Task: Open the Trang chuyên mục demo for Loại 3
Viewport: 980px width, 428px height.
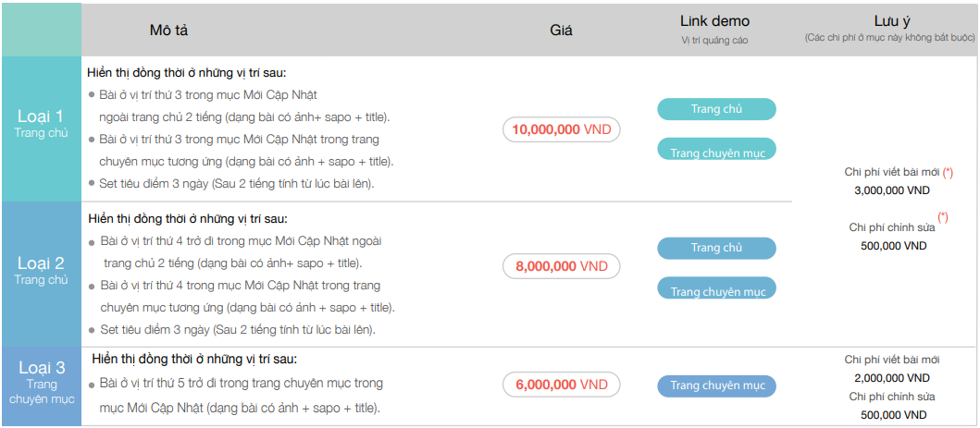Action: tap(716, 385)
